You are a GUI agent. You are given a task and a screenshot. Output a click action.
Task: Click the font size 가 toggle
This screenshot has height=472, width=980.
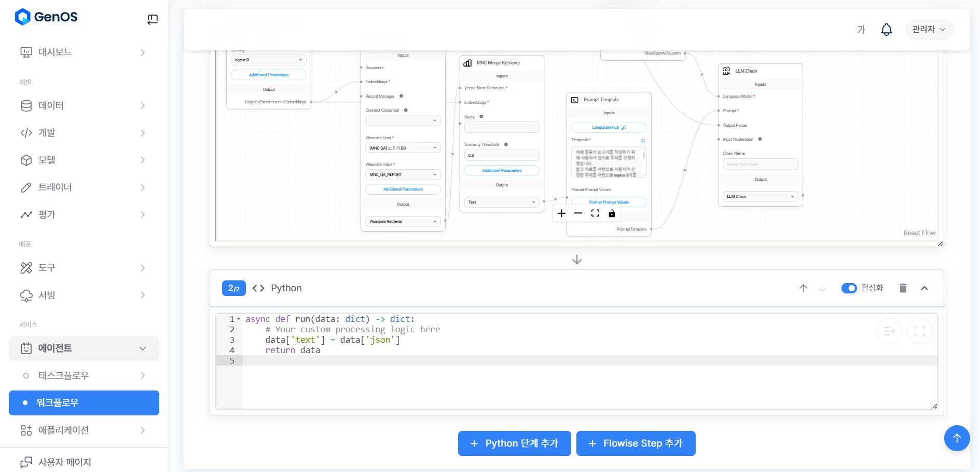(861, 30)
